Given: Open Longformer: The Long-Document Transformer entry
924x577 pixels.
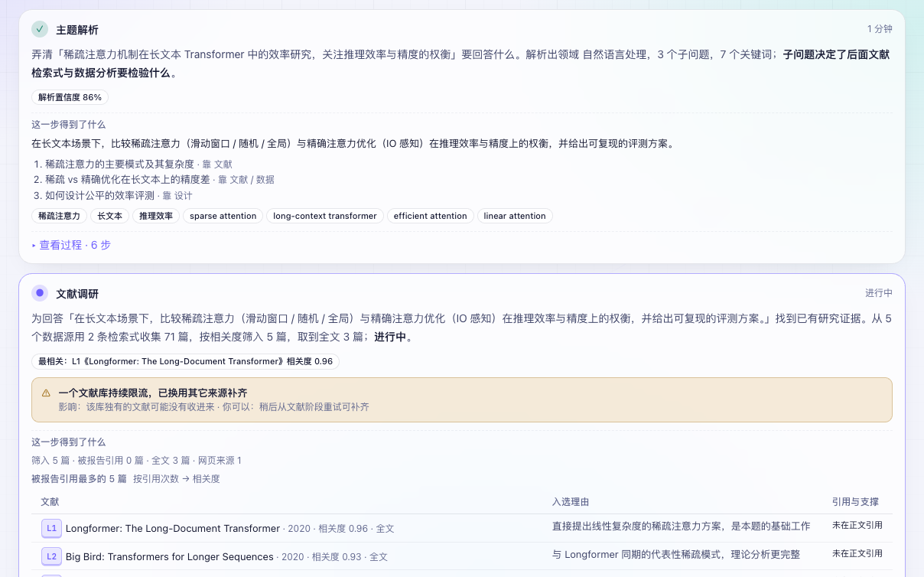Looking at the screenshot, I should coord(173,528).
